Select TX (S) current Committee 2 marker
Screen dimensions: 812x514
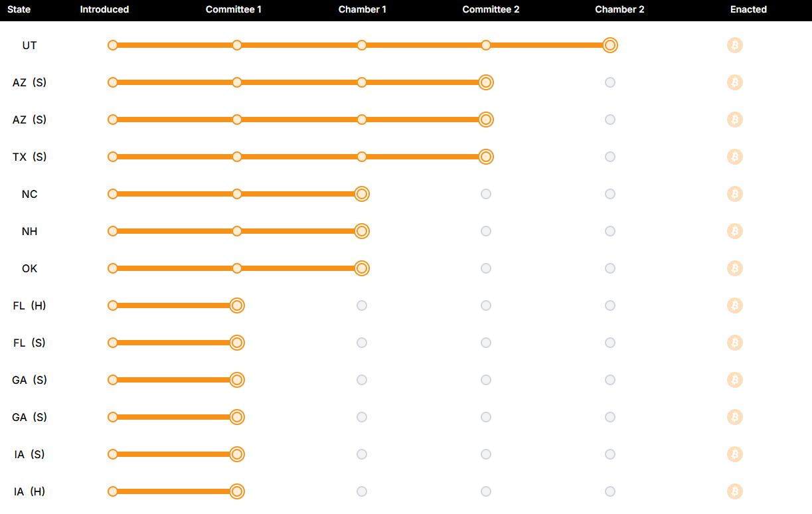point(486,157)
